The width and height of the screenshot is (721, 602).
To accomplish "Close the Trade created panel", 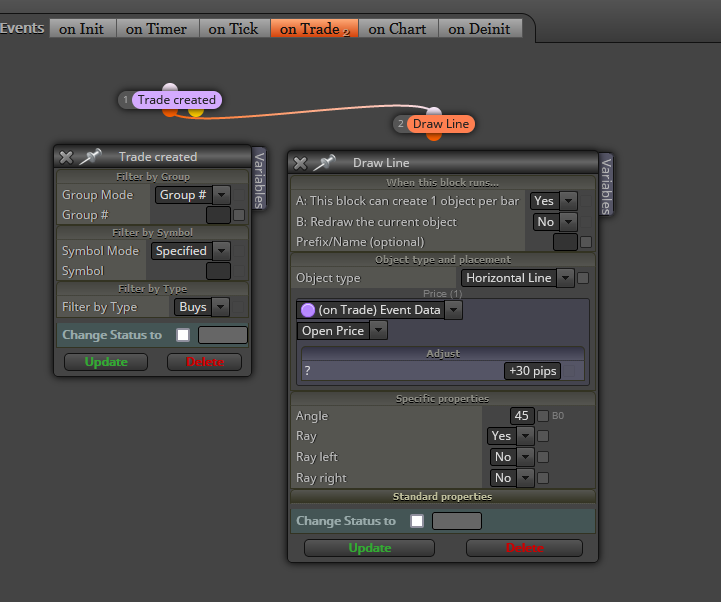I will click(x=66, y=157).
